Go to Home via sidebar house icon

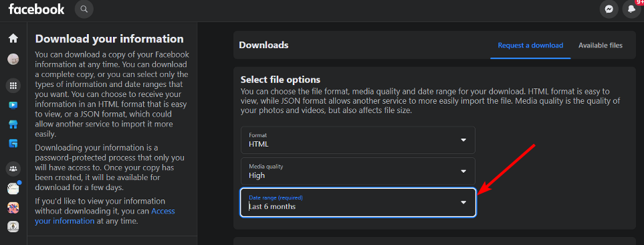13,38
